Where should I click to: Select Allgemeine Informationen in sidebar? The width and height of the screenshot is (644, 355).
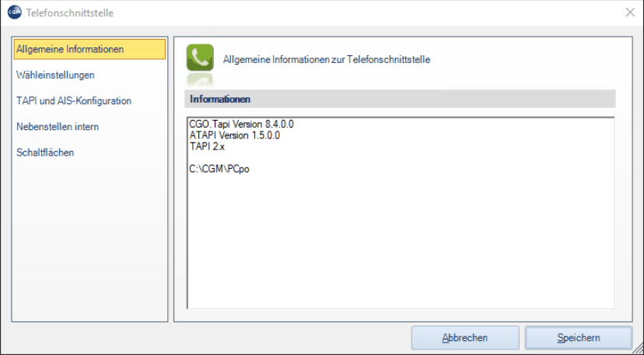89,49
